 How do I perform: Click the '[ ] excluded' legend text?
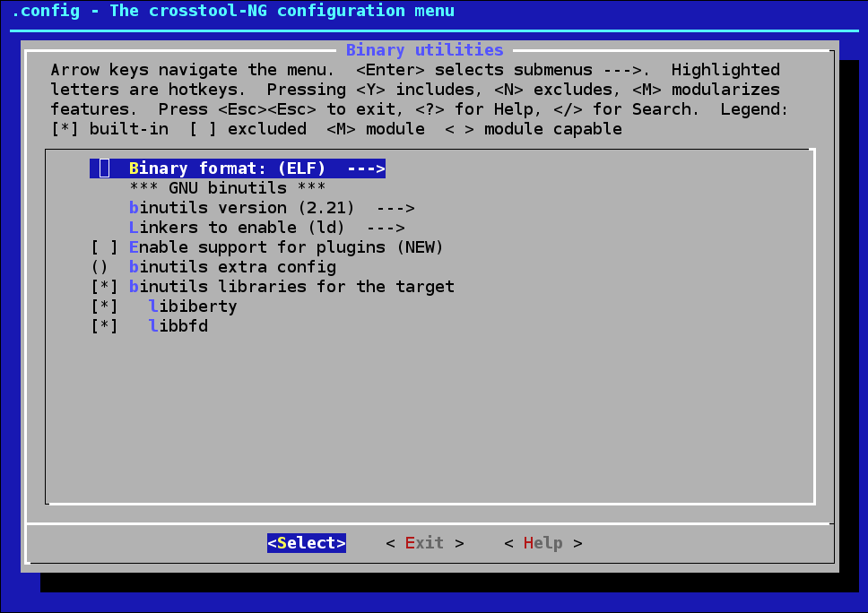tap(247, 129)
